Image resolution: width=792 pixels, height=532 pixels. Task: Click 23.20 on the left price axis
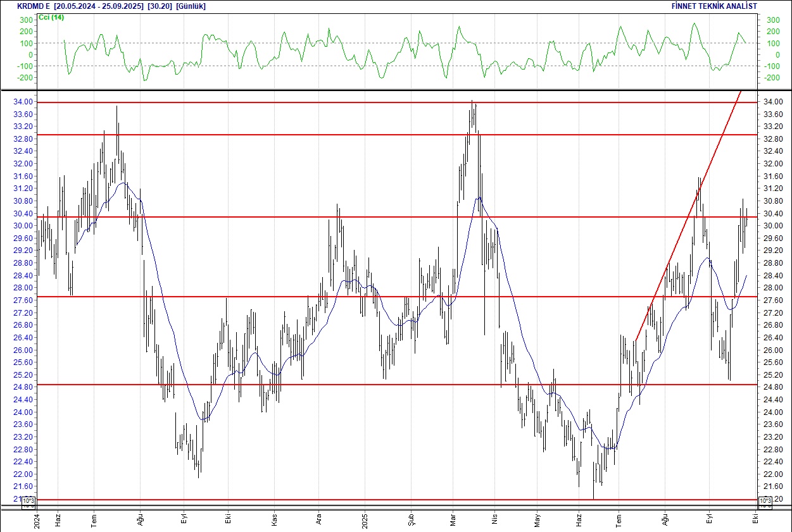tap(23, 437)
